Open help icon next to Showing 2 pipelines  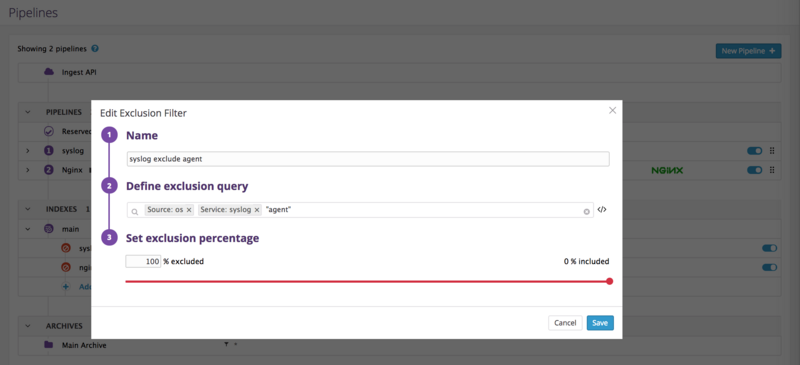pyautogui.click(x=95, y=49)
